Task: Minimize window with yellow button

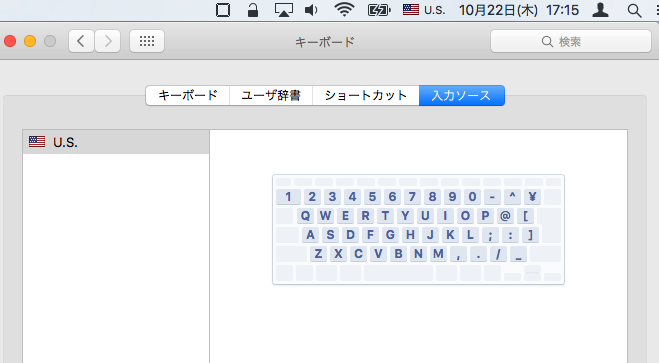Action: pyautogui.click(x=30, y=41)
